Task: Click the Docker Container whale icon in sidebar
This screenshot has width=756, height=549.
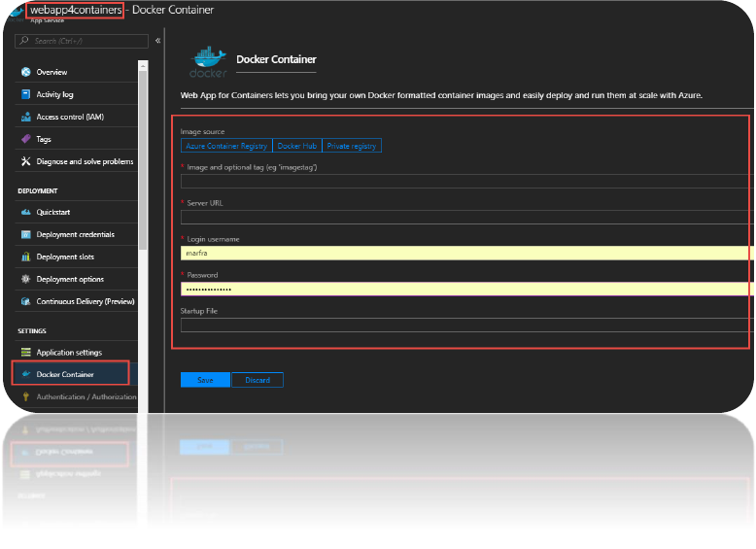Action: pos(26,374)
